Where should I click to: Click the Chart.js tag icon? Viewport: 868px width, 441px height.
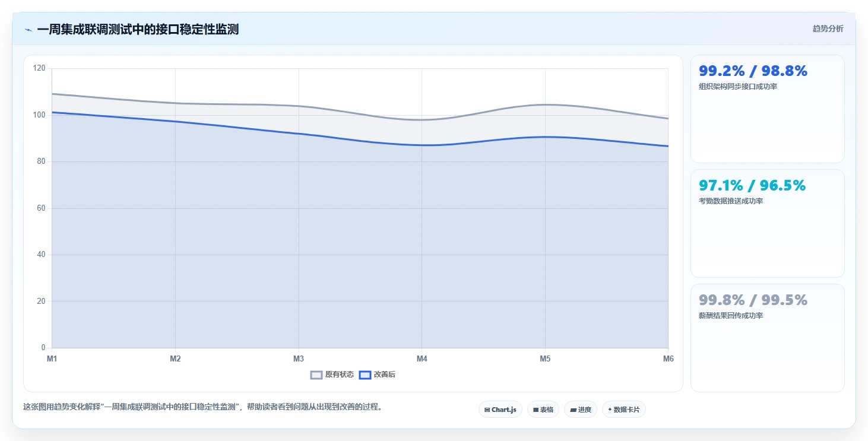pos(487,410)
